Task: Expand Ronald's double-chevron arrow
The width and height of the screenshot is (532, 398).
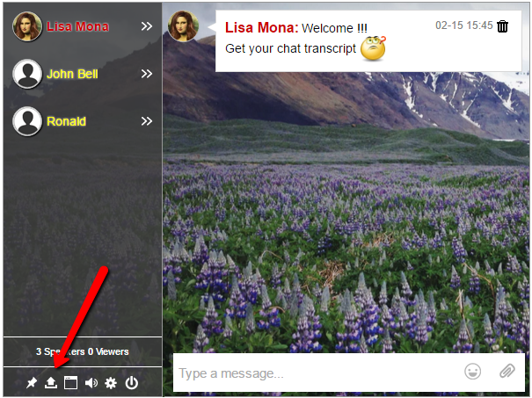Action: click(147, 121)
